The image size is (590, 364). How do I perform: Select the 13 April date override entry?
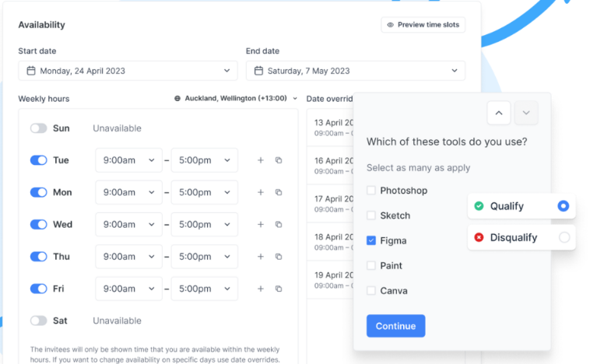click(x=330, y=128)
